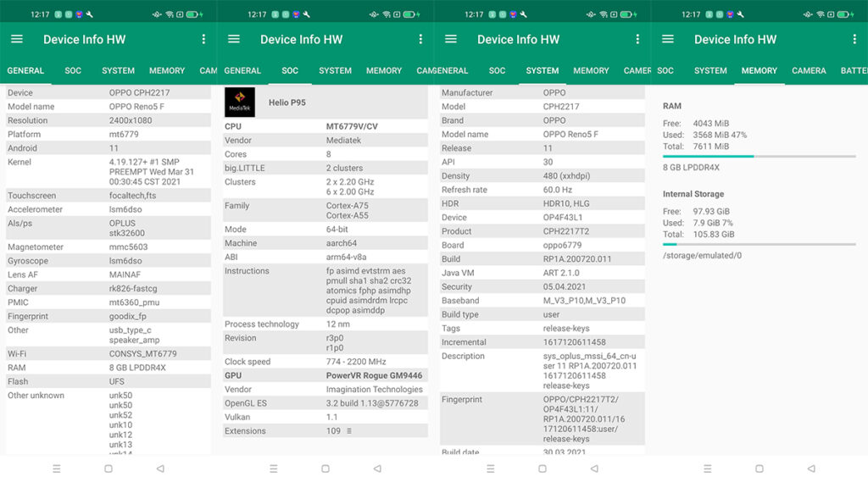
Task: Tap the Recents navigation icon on General screen
Action: (x=57, y=468)
